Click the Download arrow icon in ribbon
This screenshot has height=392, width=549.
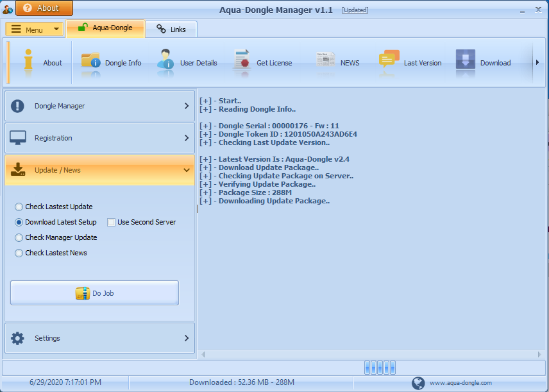tap(466, 59)
